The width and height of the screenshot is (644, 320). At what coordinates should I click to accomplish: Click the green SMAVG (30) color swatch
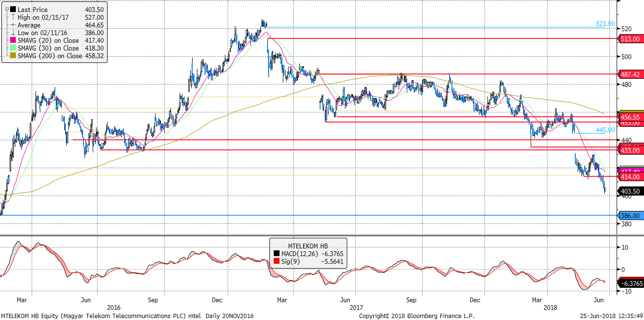[x=12, y=48]
